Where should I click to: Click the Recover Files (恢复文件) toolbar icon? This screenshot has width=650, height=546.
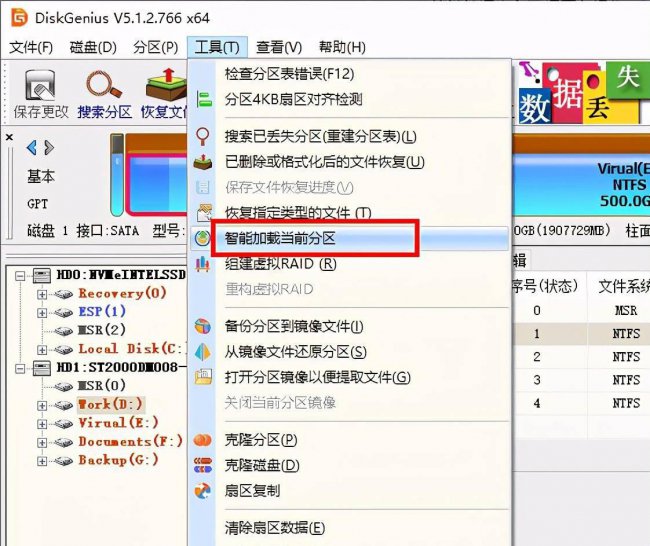coord(166,84)
